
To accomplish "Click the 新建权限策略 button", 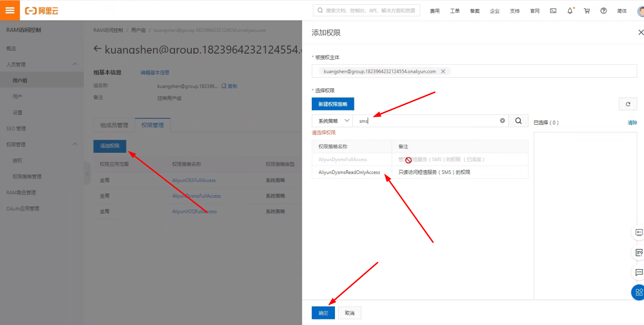I will click(x=333, y=104).
